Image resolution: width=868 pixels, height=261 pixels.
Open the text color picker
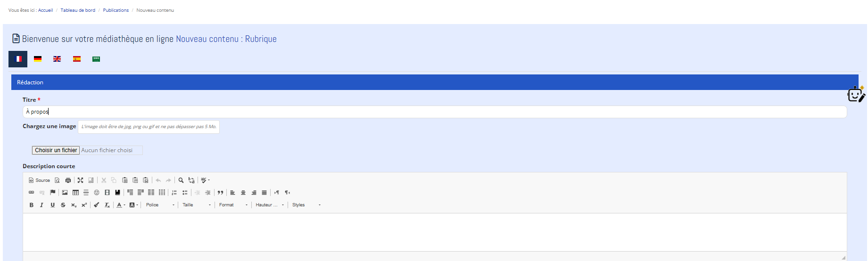pyautogui.click(x=120, y=205)
